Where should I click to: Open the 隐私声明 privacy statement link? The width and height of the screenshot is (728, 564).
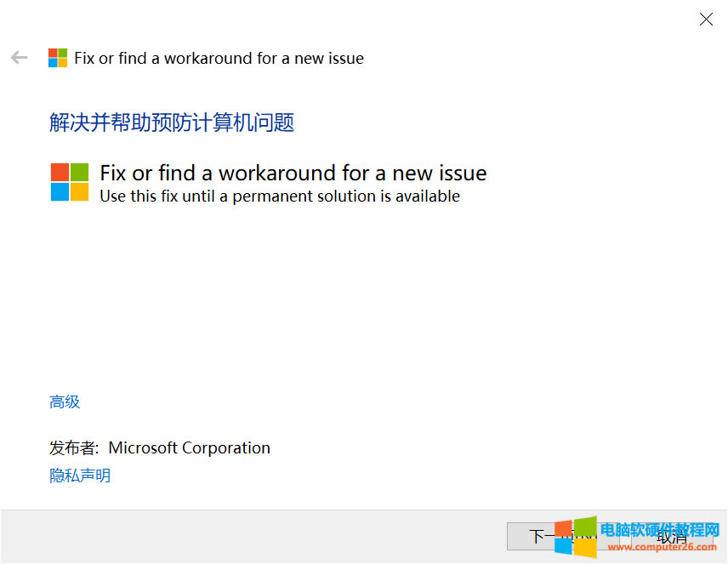pos(79,475)
